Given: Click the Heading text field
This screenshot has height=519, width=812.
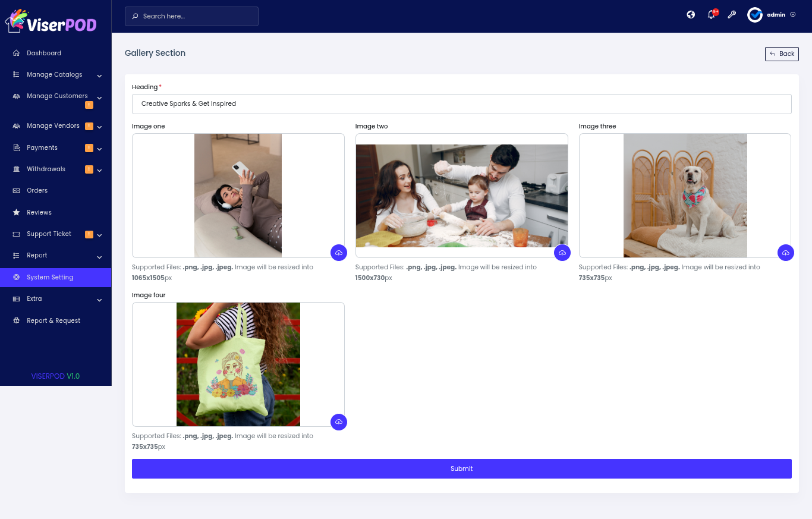Looking at the screenshot, I should 461,104.
